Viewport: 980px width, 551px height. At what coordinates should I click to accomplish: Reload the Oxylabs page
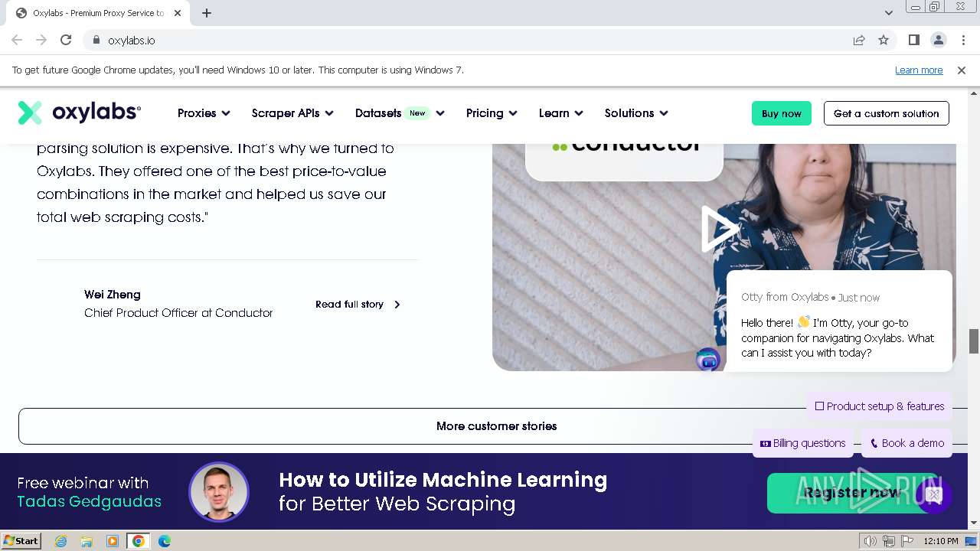coord(66,40)
